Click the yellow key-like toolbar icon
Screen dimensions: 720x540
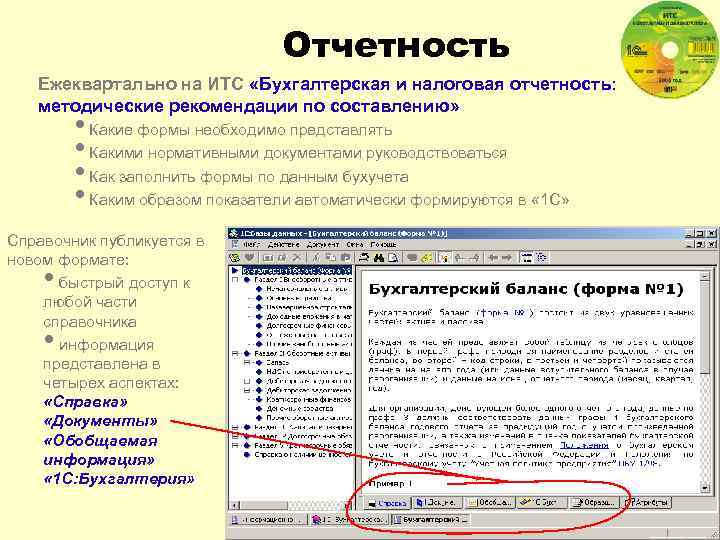pos(427,258)
